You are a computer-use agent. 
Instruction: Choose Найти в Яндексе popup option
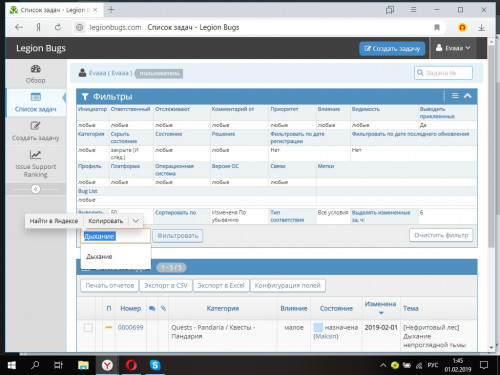point(54,221)
